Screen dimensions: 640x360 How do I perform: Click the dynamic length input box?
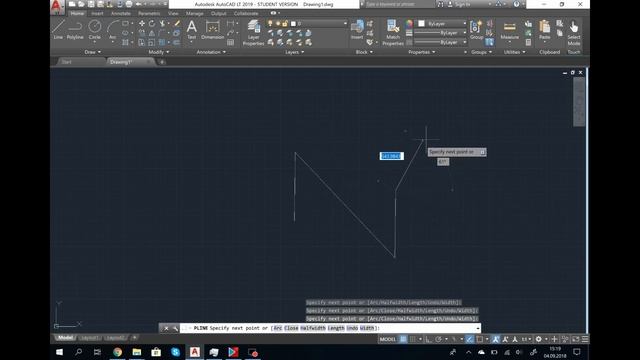[391, 156]
